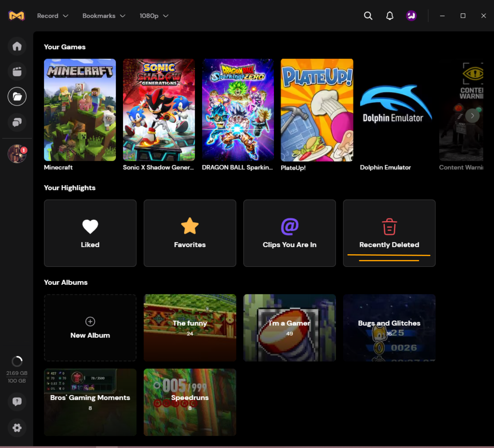Open the Settings gear icon
Image resolution: width=494 pixels, height=448 pixels.
(17, 428)
